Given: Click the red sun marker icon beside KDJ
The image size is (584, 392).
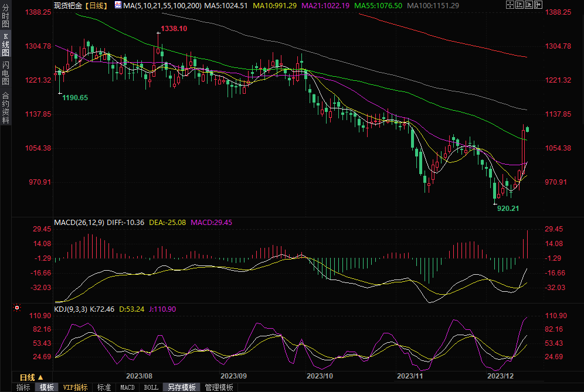Looking at the screenshot, I should coord(17,307).
